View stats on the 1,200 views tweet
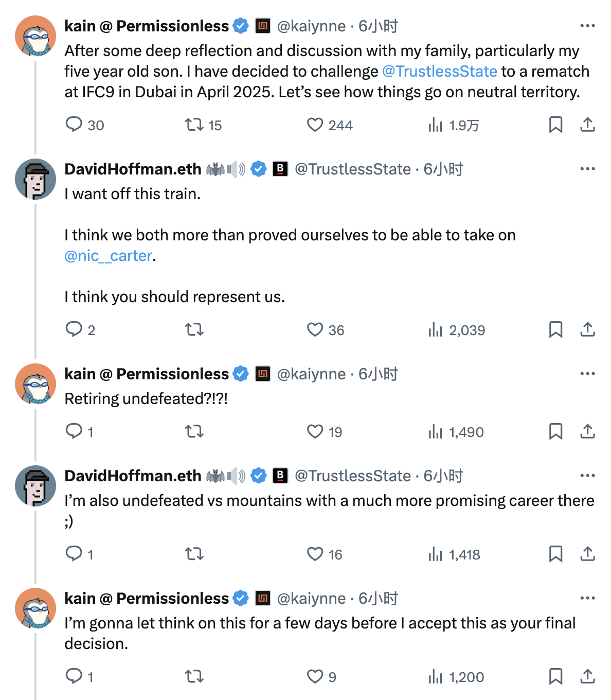The image size is (611, 700). (x=436, y=676)
